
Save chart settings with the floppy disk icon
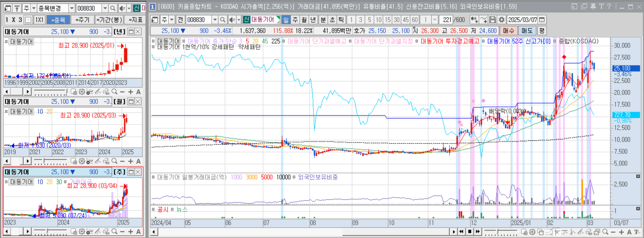[x=492, y=20]
